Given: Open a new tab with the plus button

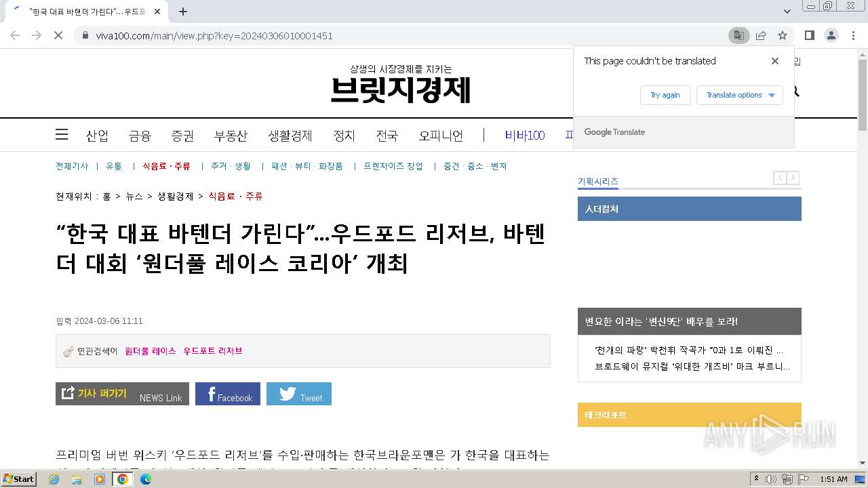Looking at the screenshot, I should point(183,12).
